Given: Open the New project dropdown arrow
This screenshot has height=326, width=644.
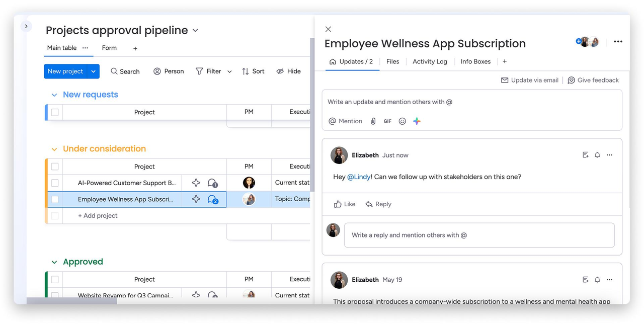Looking at the screenshot, I should pyautogui.click(x=93, y=71).
